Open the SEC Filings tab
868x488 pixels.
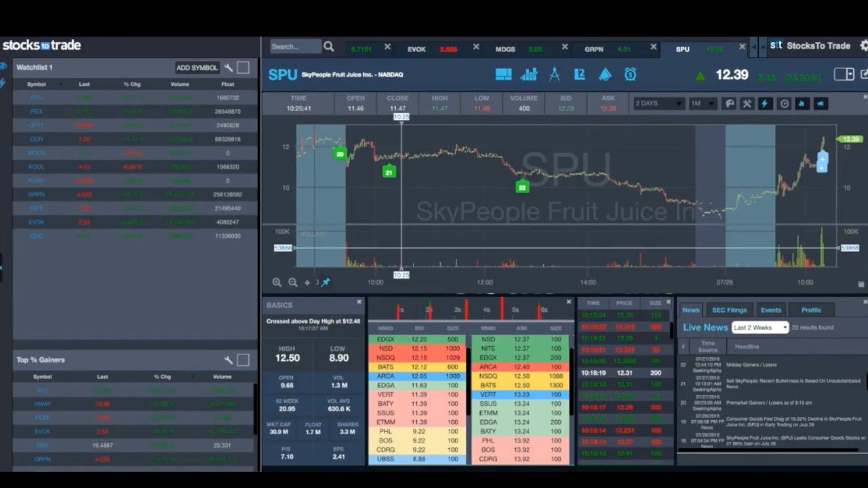click(729, 310)
